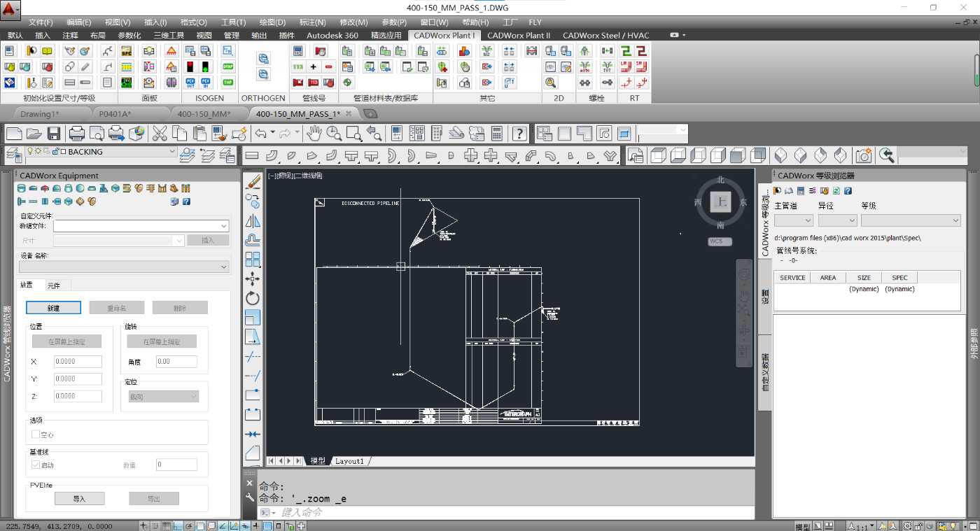
Task: Open the 设置 side tab
Action: pos(764,297)
